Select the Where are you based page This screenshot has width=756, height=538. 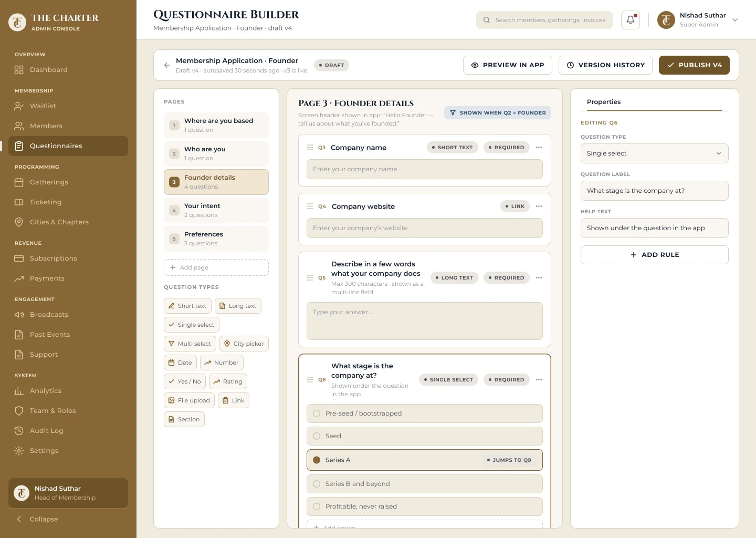coord(216,126)
